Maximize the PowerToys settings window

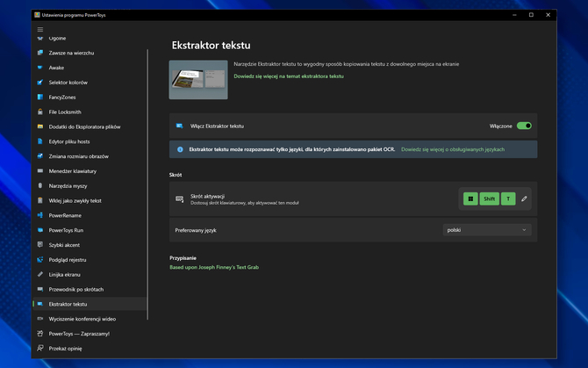531,15
